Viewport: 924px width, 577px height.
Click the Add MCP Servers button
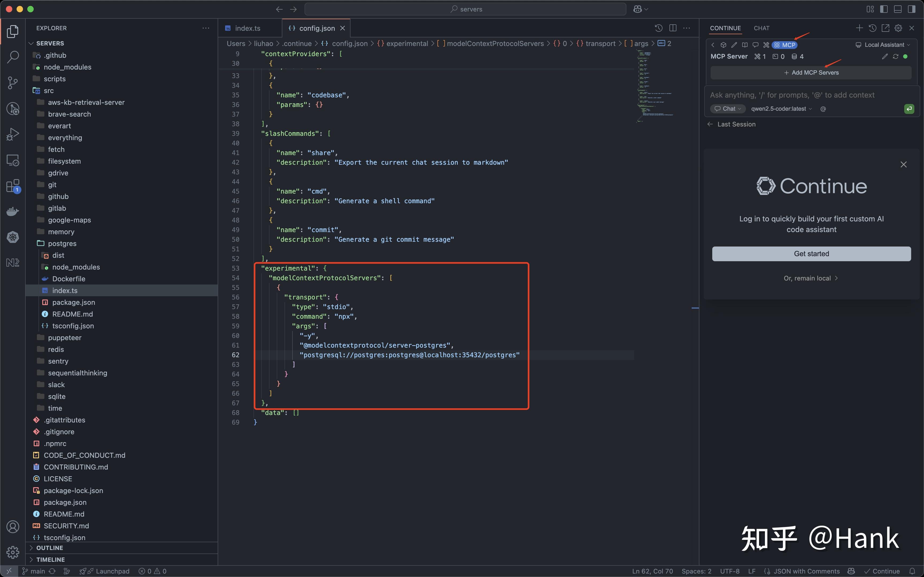coord(811,72)
